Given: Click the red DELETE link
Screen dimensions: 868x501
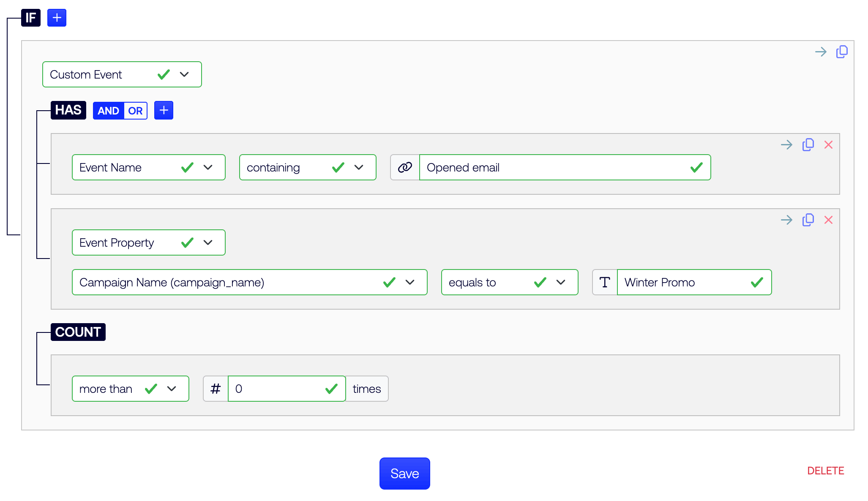Looking at the screenshot, I should [x=825, y=471].
